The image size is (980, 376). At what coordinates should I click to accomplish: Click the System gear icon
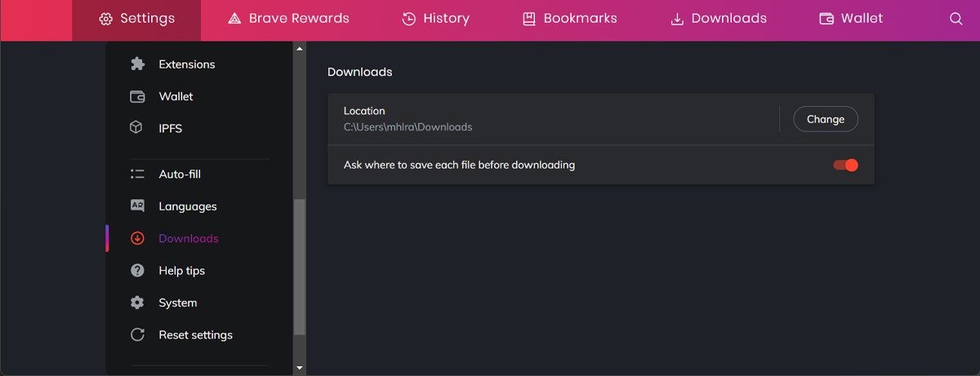[x=137, y=303]
